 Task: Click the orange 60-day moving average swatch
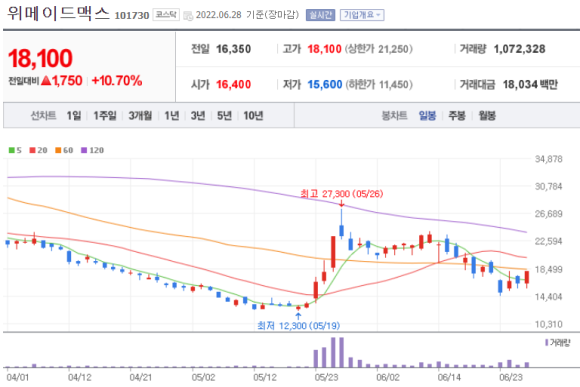[58, 150]
